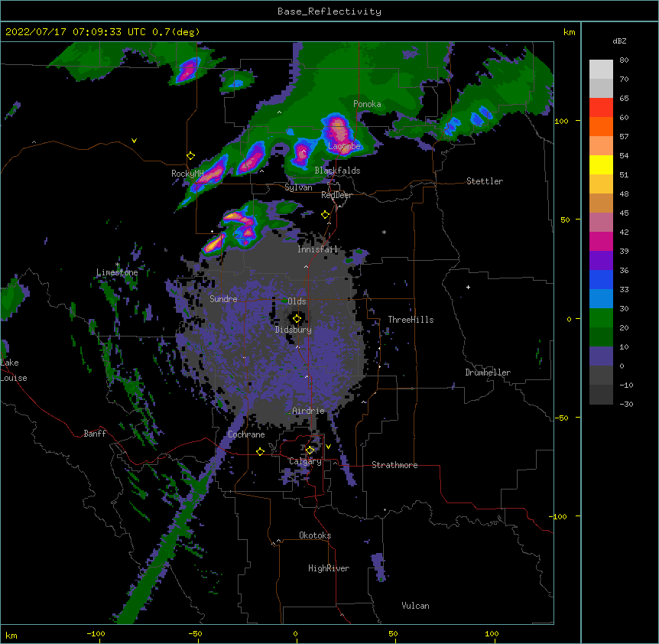Click the 80 value on the dBZ scale
Viewport: 659px width, 644px height.
[624, 60]
